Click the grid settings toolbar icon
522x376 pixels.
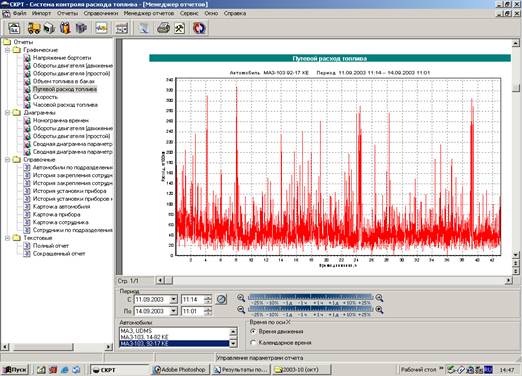[x=121, y=28]
